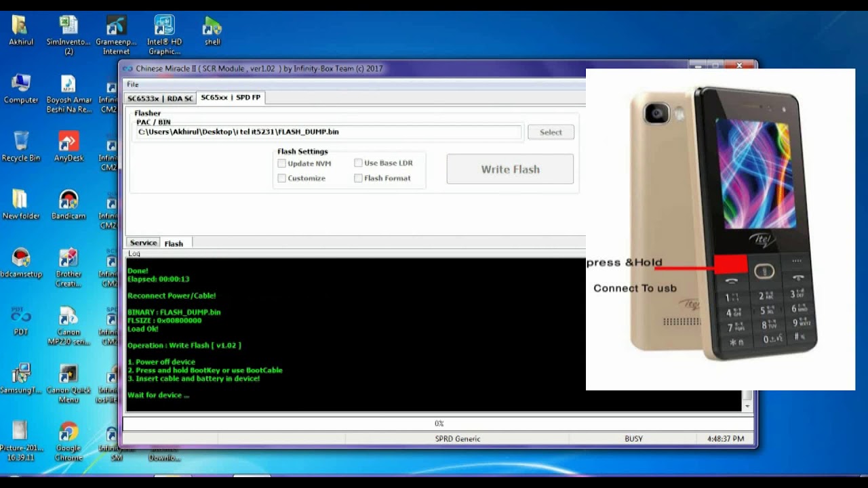Click the phone illustration image
This screenshot has width=868, height=488.
click(720, 229)
